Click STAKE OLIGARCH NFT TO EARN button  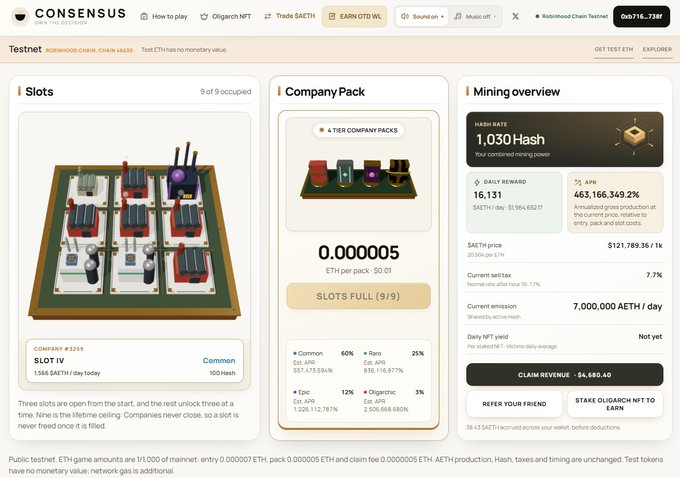coord(615,404)
